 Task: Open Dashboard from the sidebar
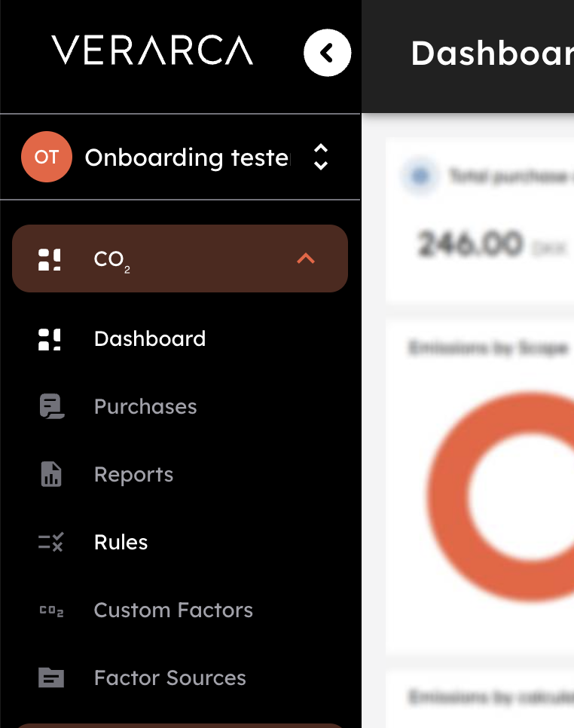pyautogui.click(x=149, y=338)
